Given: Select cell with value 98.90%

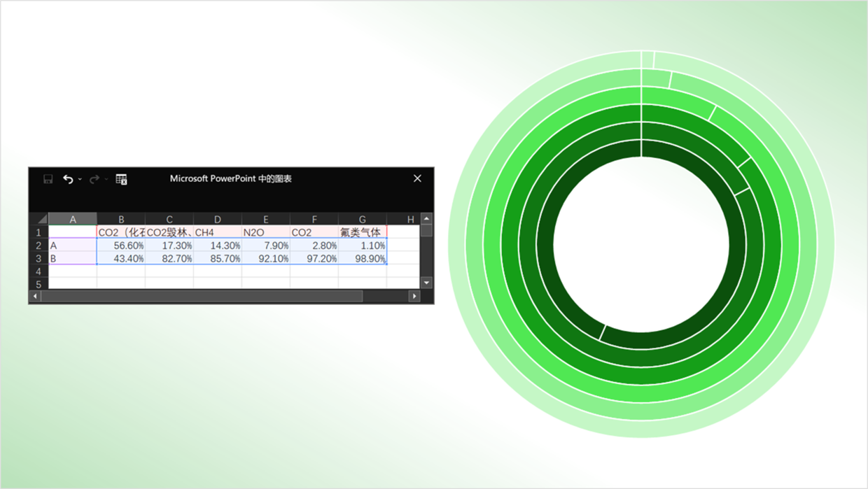Looking at the screenshot, I should 362,259.
